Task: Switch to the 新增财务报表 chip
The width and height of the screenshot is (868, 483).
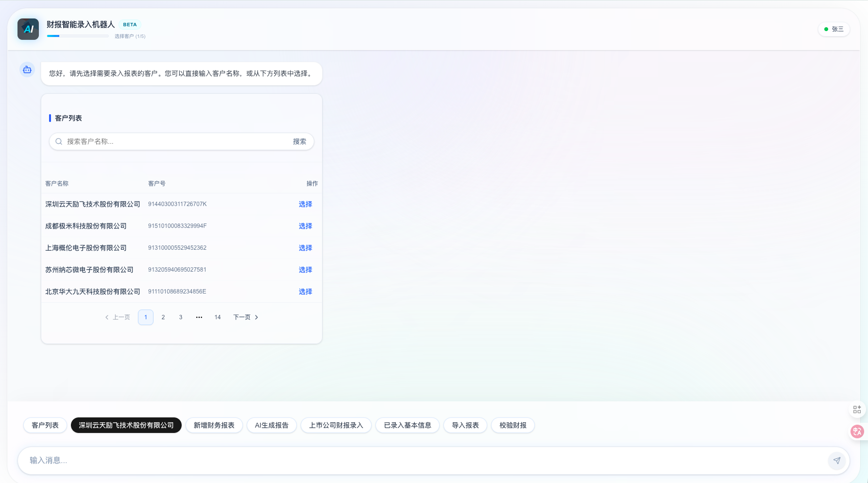Action: pyautogui.click(x=214, y=425)
